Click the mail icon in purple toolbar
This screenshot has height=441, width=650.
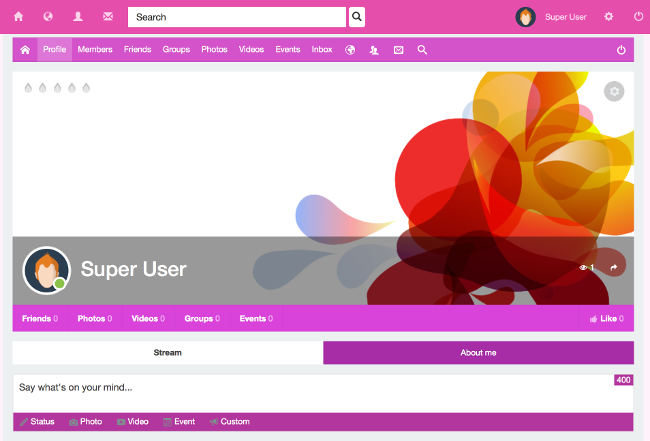pyautogui.click(x=398, y=50)
